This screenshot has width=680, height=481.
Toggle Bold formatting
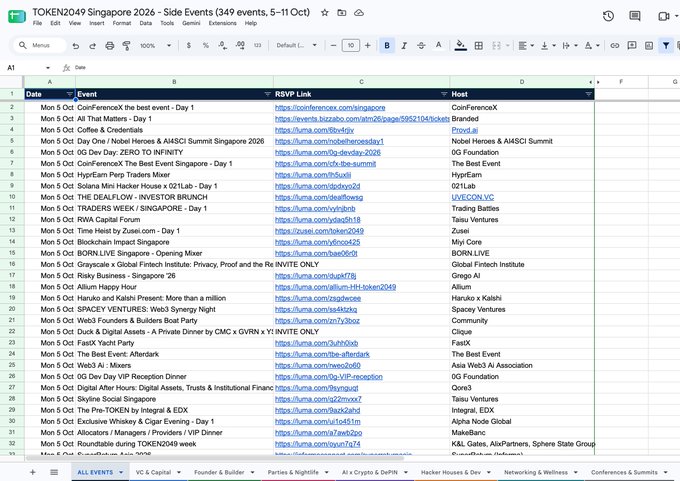(x=387, y=46)
